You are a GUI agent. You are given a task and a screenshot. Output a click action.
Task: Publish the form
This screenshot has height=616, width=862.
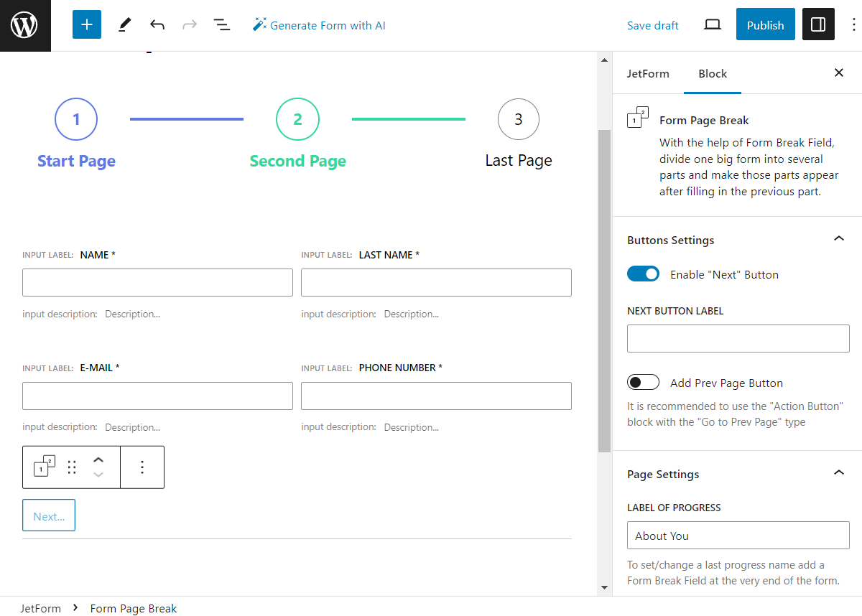pos(765,24)
